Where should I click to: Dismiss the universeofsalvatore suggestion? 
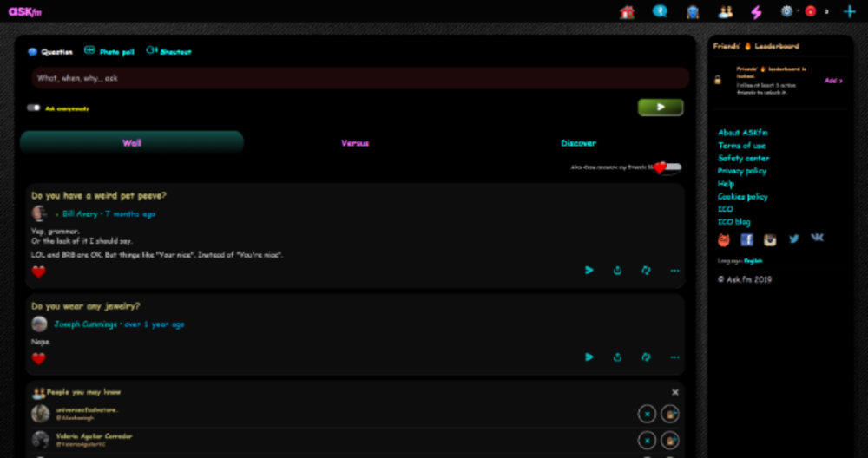tap(647, 414)
